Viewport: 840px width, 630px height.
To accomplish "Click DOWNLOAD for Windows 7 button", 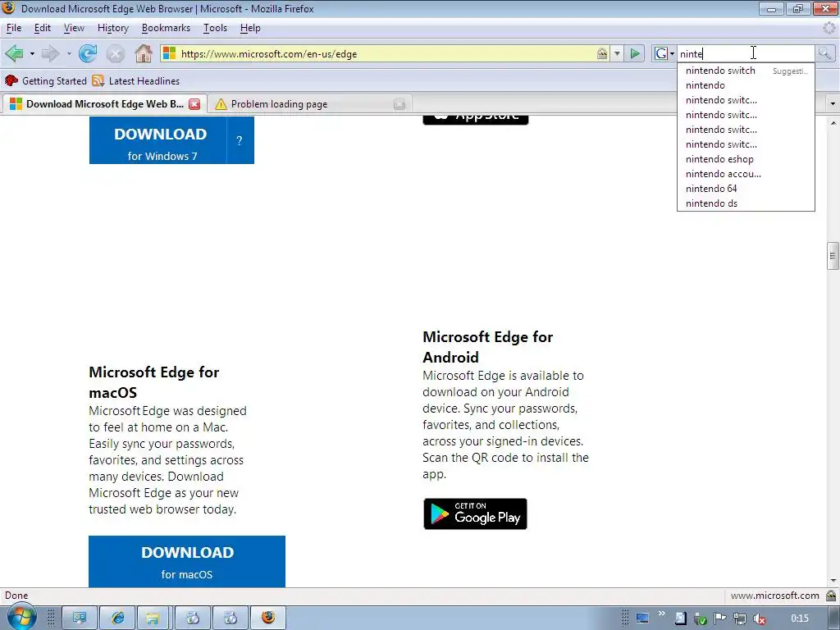I will [x=158, y=140].
